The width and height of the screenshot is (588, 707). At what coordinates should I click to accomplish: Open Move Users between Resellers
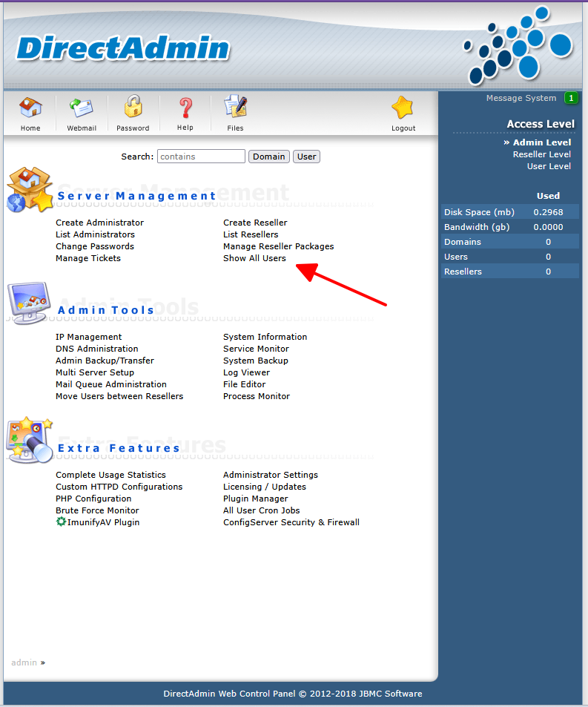[x=119, y=396]
